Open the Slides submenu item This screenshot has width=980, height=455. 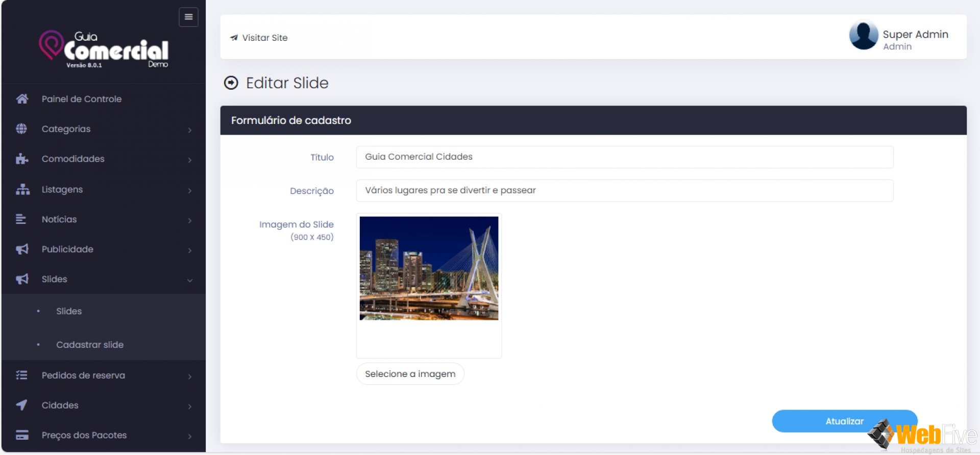[x=69, y=311]
